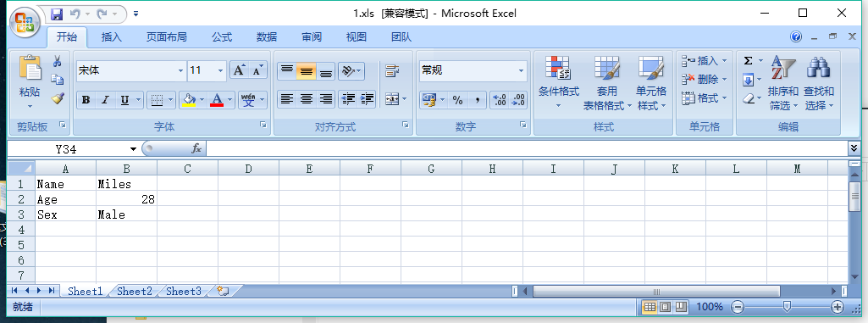
Task: Toggle italic formatting
Action: coord(105,100)
